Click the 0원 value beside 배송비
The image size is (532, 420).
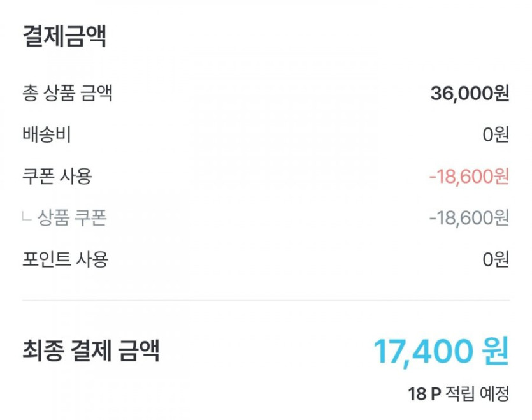click(x=496, y=135)
